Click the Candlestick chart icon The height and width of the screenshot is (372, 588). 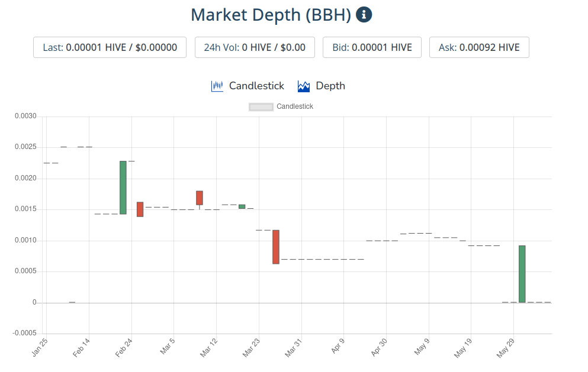[x=217, y=86]
